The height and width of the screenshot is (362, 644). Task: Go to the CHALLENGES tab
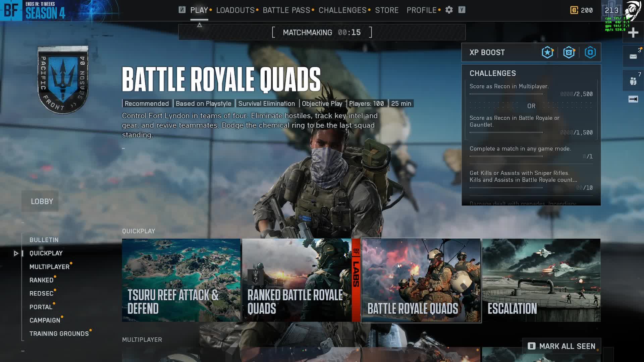(x=342, y=10)
